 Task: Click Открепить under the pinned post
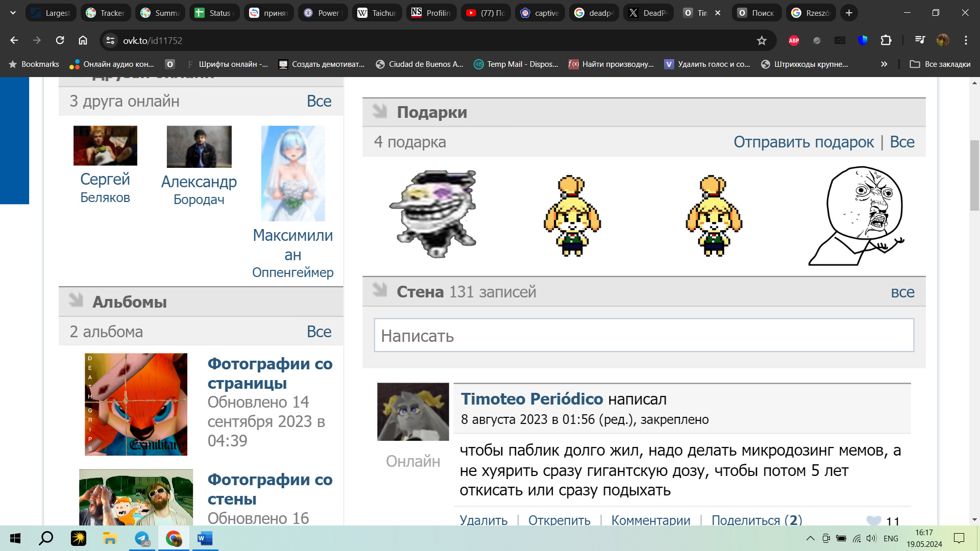click(559, 520)
